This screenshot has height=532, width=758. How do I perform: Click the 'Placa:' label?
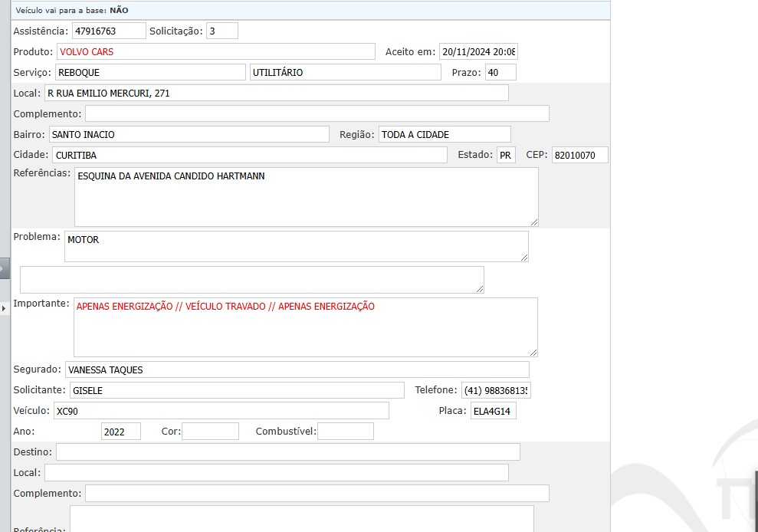[x=452, y=411]
